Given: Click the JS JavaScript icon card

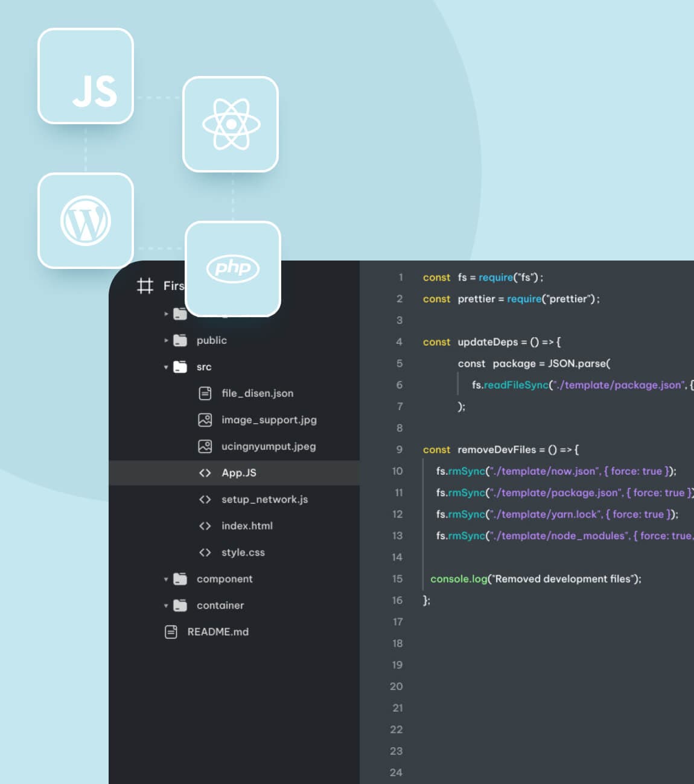Looking at the screenshot, I should pyautogui.click(x=86, y=76).
